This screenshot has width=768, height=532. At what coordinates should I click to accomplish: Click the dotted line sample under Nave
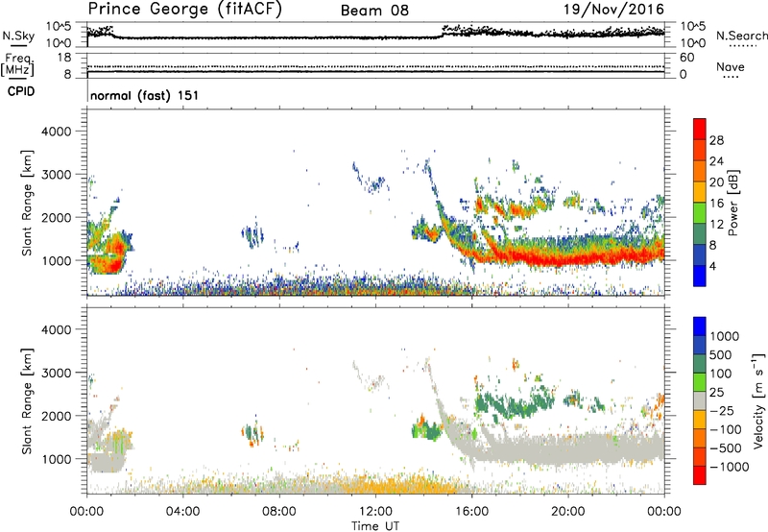731,77
